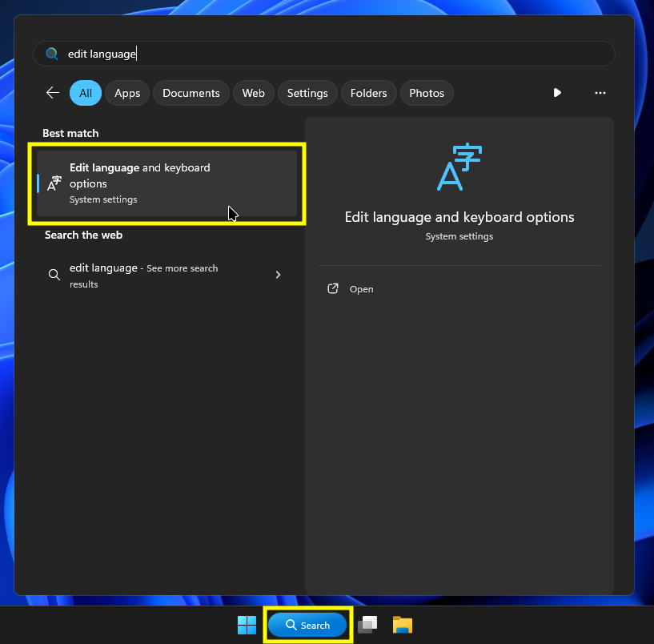Click the language icon in best match
Screen dimensions: 654x644
[54, 183]
